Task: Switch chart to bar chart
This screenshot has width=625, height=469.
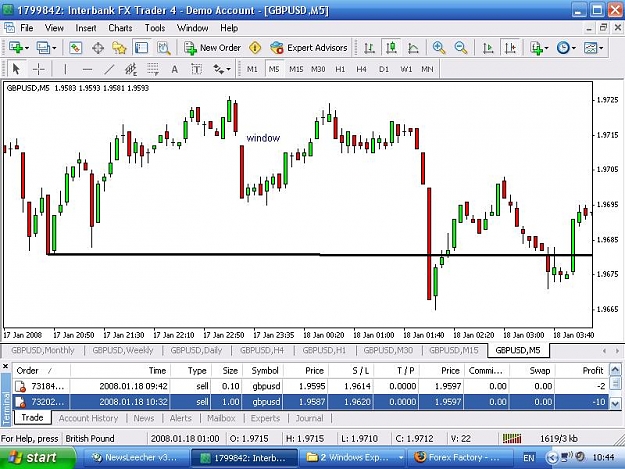Action: tap(369, 48)
